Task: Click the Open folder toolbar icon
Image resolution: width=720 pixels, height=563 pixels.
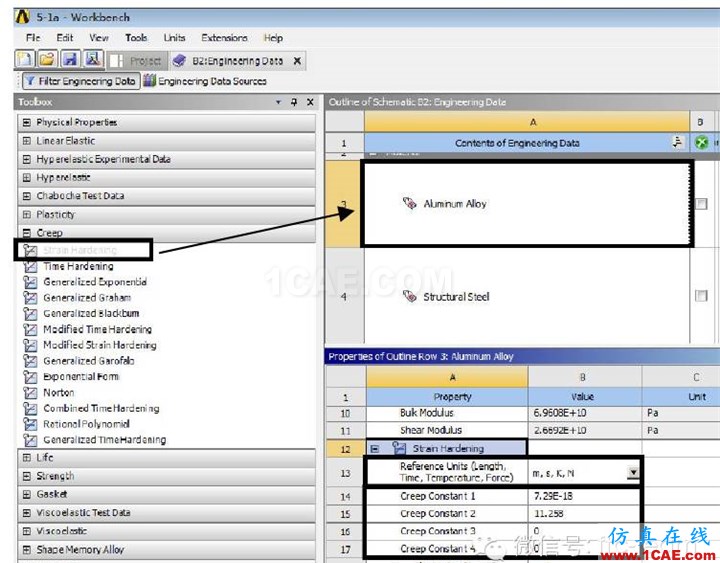Action: coord(47,59)
